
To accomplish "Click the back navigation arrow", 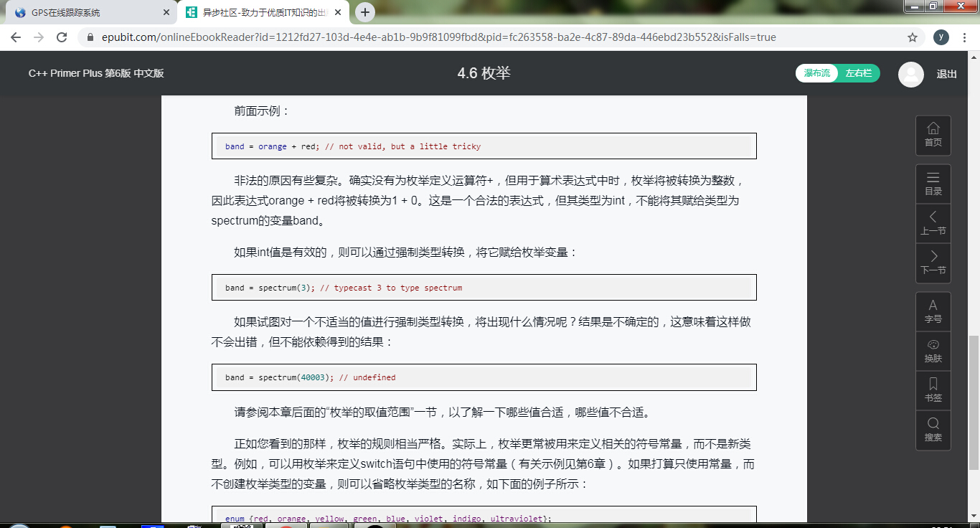I will point(15,37).
